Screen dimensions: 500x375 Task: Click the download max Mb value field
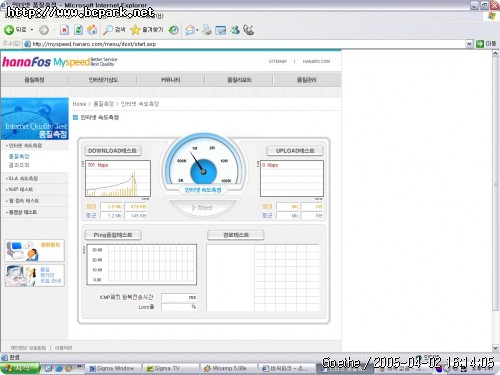tap(112, 207)
